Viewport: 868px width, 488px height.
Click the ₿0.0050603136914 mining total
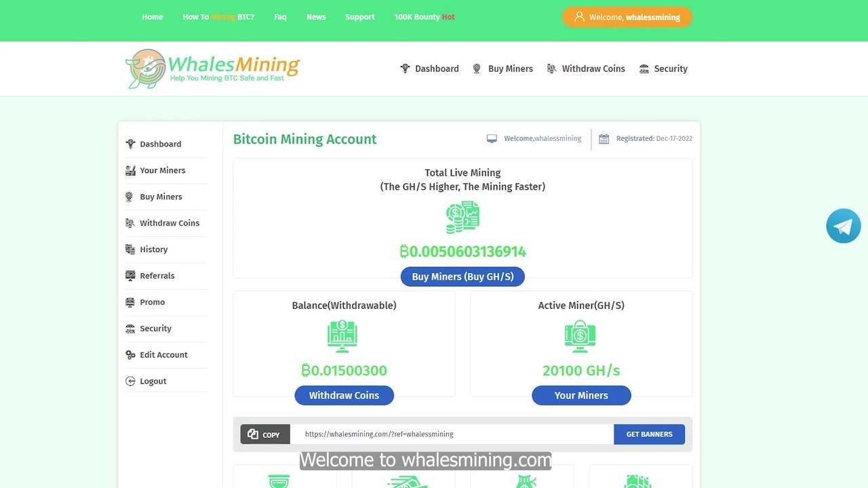tap(462, 251)
